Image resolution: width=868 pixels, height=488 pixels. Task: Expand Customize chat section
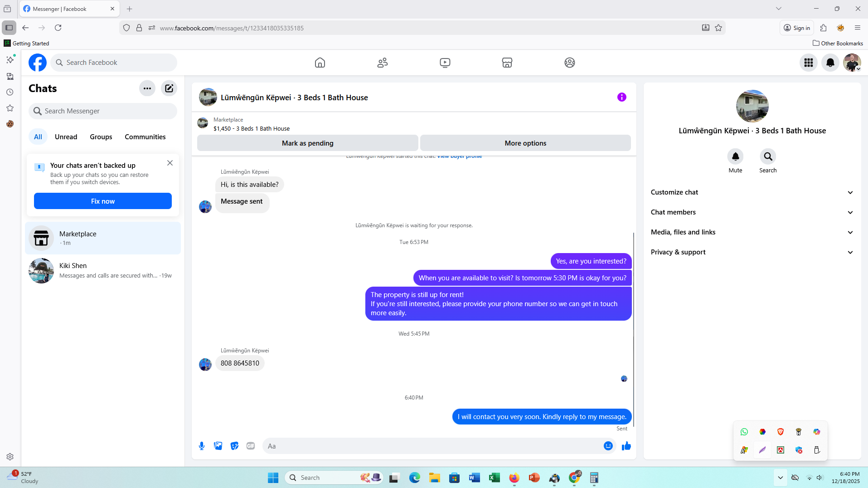752,192
